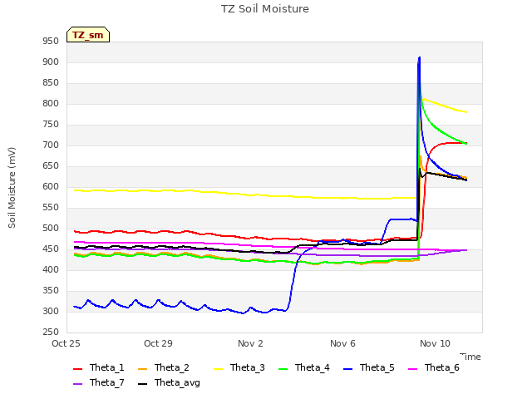Click the Nov 10 x-axis tick label
532x399 pixels.
click(x=435, y=343)
